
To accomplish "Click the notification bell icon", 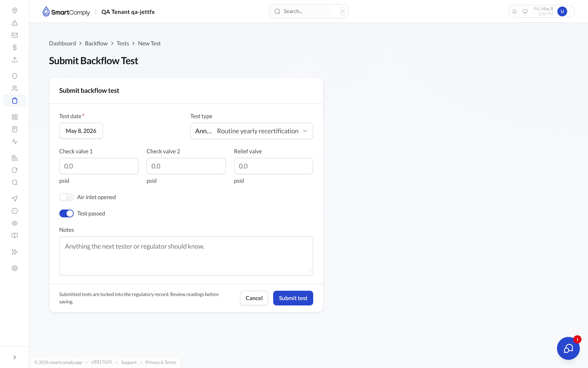I will click(514, 11).
